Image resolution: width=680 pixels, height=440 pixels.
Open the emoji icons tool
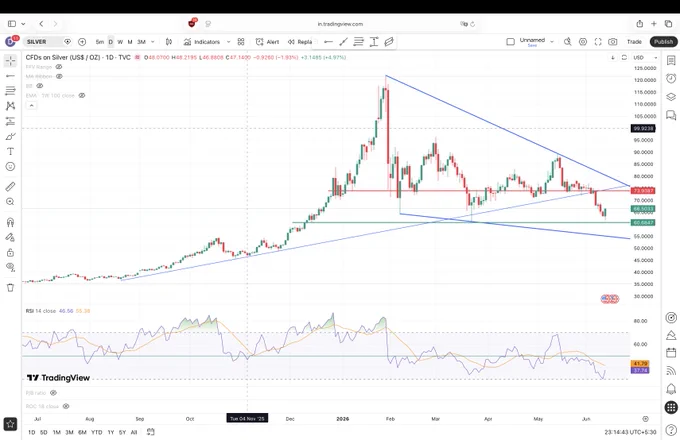coord(10,166)
